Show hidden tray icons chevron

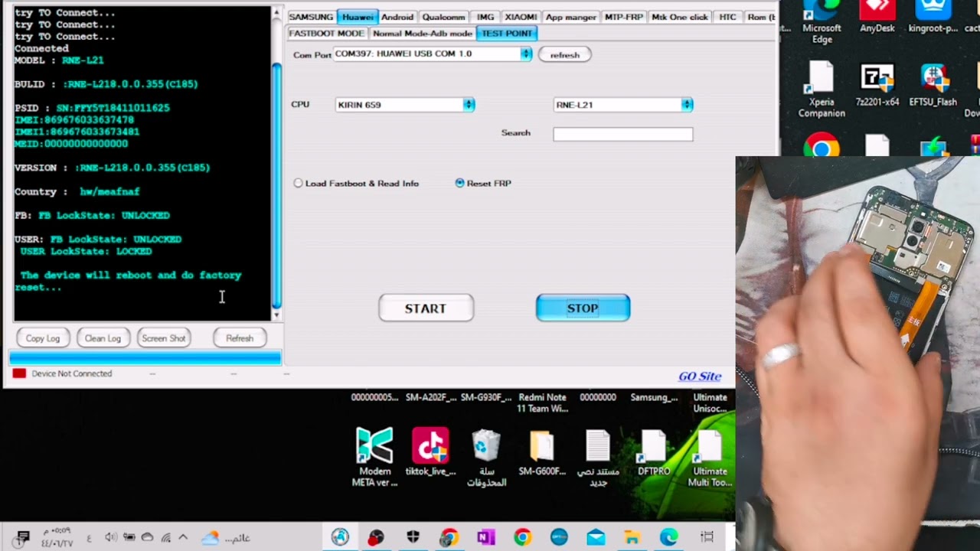(x=183, y=538)
